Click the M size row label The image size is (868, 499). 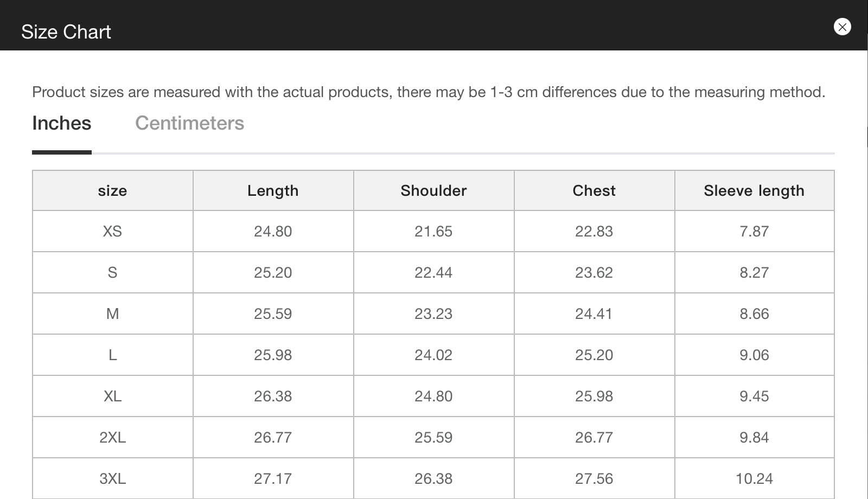(112, 314)
